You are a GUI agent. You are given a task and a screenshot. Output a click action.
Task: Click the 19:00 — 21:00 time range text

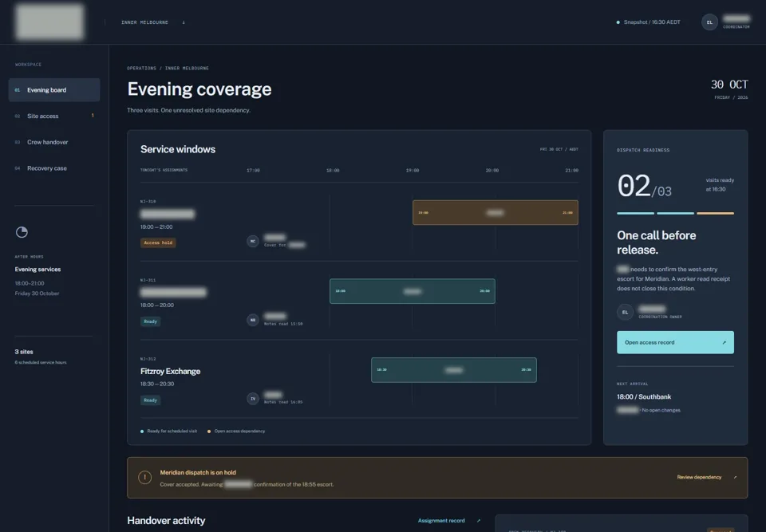tap(156, 227)
